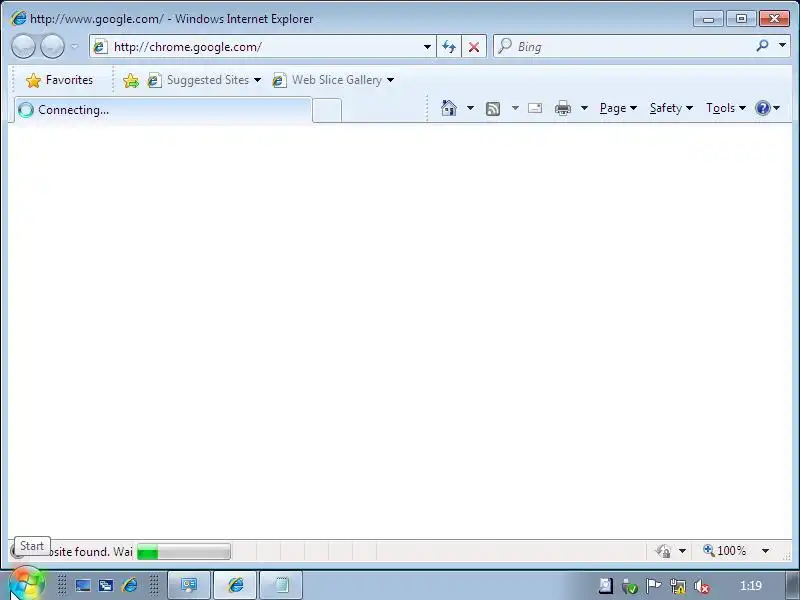Open the search provider dropdown
Screen dimensions: 800x600
tap(782, 46)
